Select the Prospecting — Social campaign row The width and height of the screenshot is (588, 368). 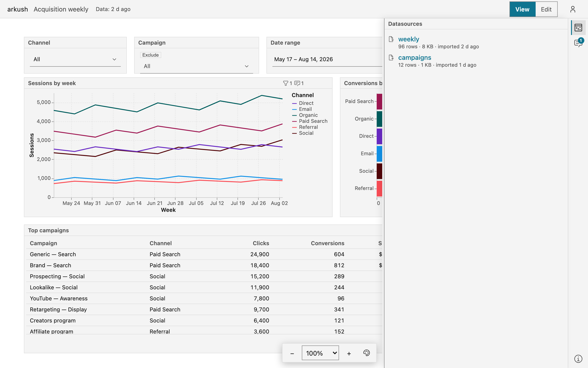click(x=204, y=276)
